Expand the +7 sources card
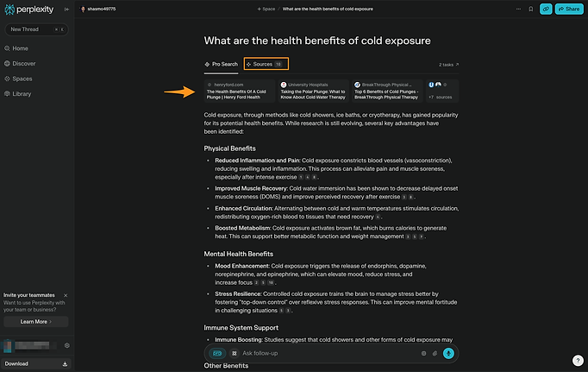This screenshot has width=588, height=372. [442, 91]
